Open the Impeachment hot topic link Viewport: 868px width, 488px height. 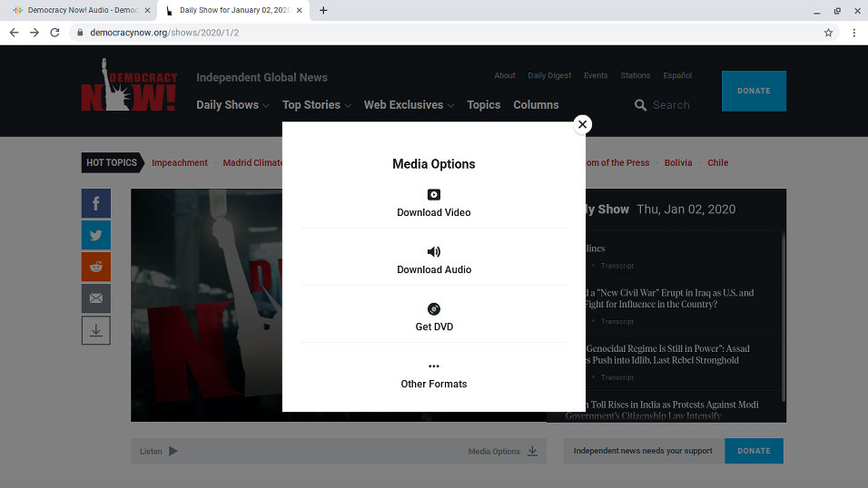click(x=180, y=163)
